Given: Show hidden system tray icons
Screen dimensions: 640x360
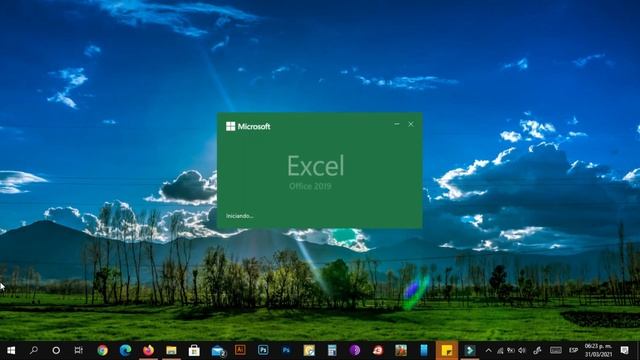Looking at the screenshot, I should (x=488, y=350).
